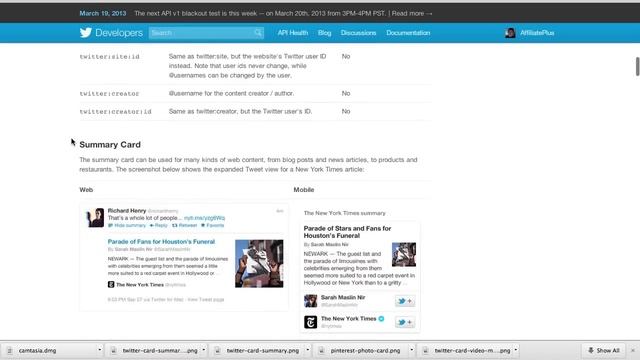Open dropdown arrow for twitter-card-summar....png download
The width and height of the screenshot is (640, 360).
tap(204, 350)
